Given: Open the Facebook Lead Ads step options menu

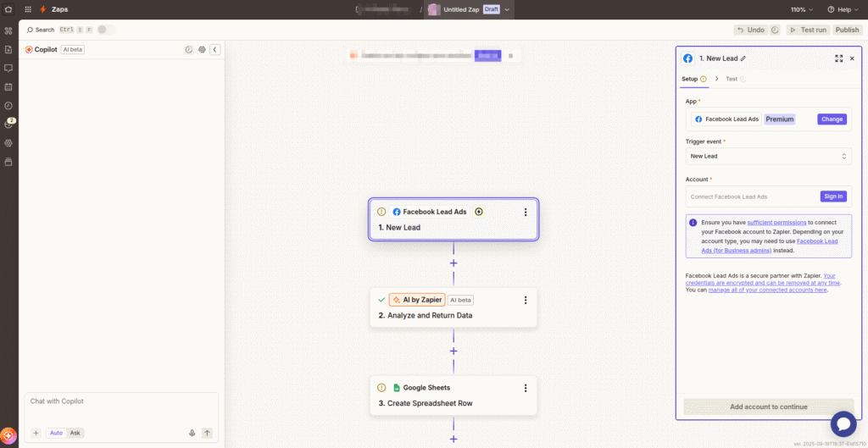Looking at the screenshot, I should tap(526, 212).
